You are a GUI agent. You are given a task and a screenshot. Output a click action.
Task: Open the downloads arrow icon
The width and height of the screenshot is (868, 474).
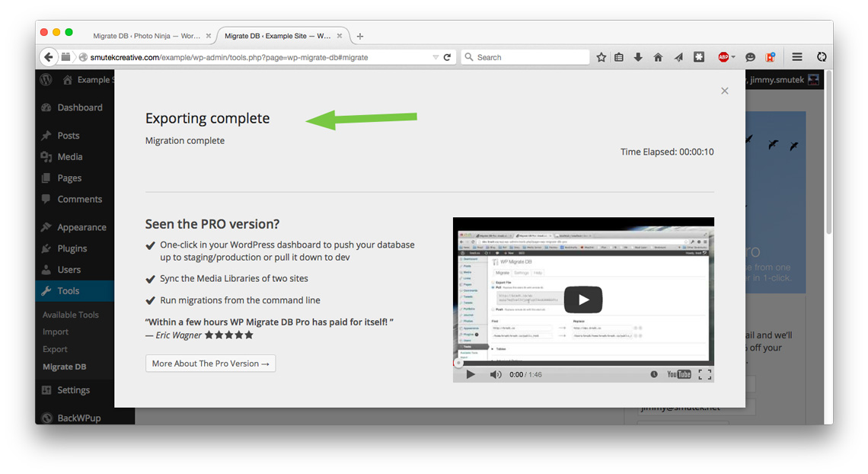[x=638, y=57]
